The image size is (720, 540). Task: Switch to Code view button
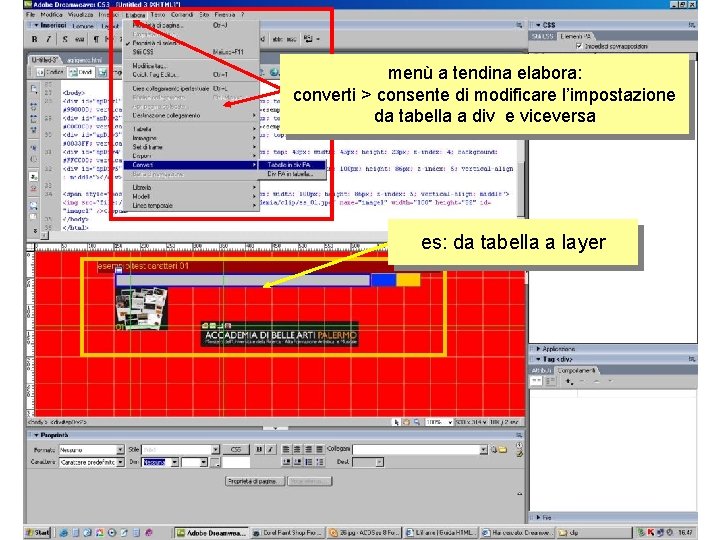tap(50, 72)
